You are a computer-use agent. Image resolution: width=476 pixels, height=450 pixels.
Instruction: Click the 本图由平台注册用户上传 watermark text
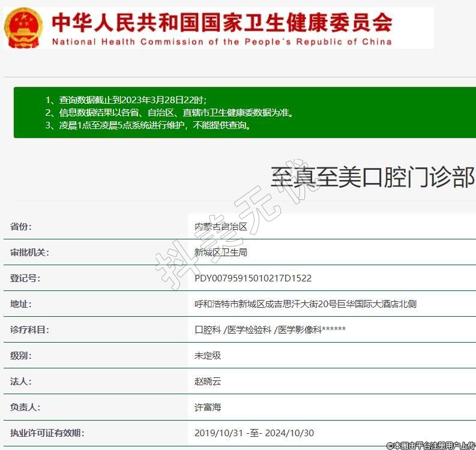point(430,445)
